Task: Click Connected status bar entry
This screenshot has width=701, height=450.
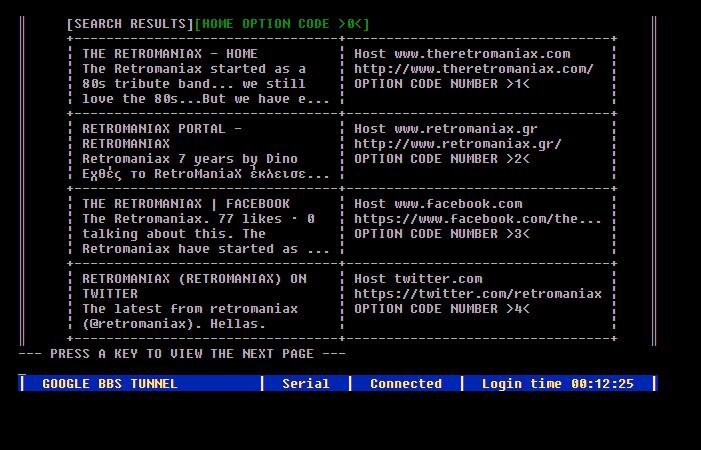Action: click(406, 384)
